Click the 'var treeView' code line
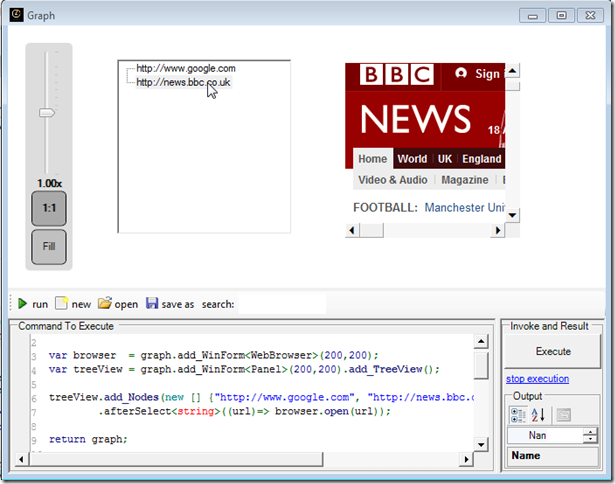615x484 pixels. pos(244,369)
